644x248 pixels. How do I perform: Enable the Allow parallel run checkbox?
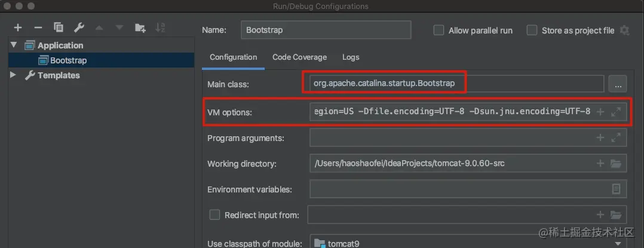click(x=438, y=30)
